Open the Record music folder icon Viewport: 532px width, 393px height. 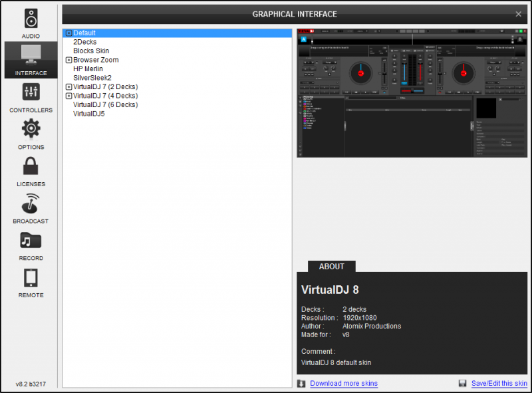tap(31, 240)
